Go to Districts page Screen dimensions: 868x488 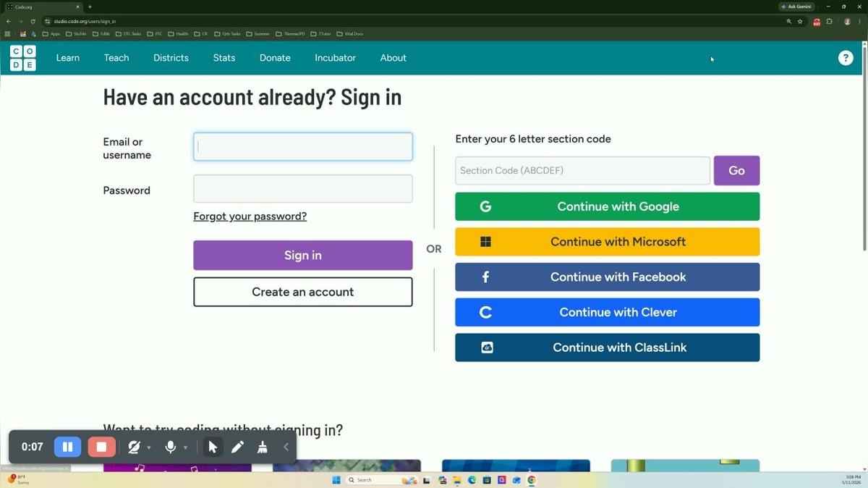point(171,58)
